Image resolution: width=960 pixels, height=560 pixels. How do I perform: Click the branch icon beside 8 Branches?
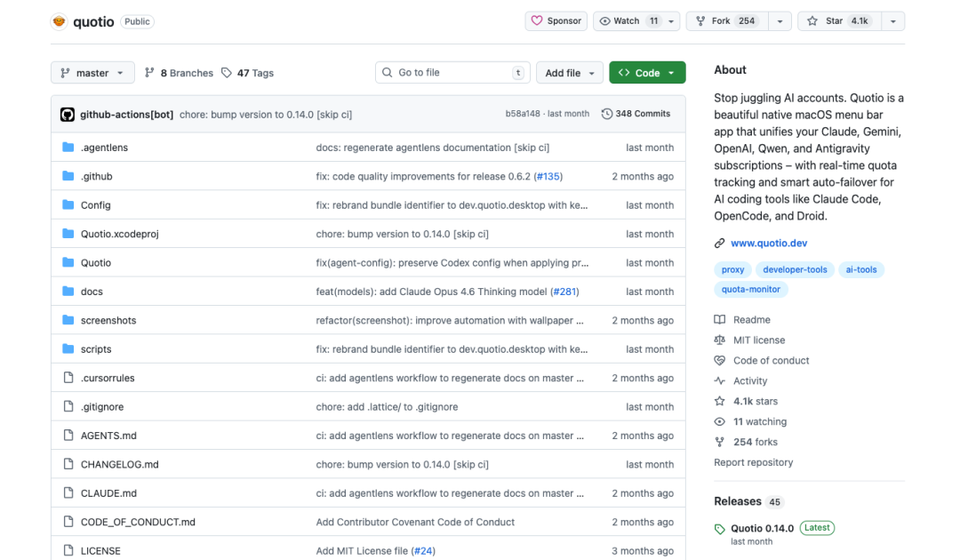tap(148, 73)
